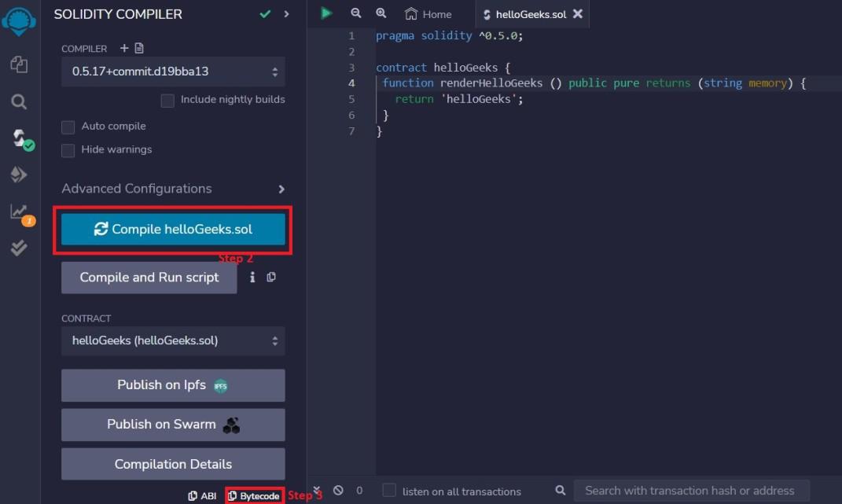The height and width of the screenshot is (504, 842).
Task: Open the CONTRACT selection dropdown
Action: (x=173, y=340)
